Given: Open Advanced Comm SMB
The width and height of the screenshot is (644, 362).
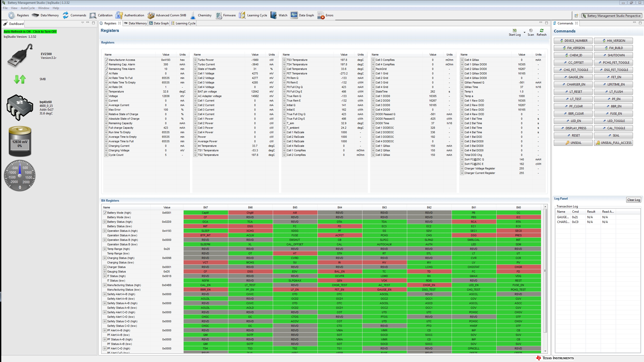Looking at the screenshot, I should point(167,15).
